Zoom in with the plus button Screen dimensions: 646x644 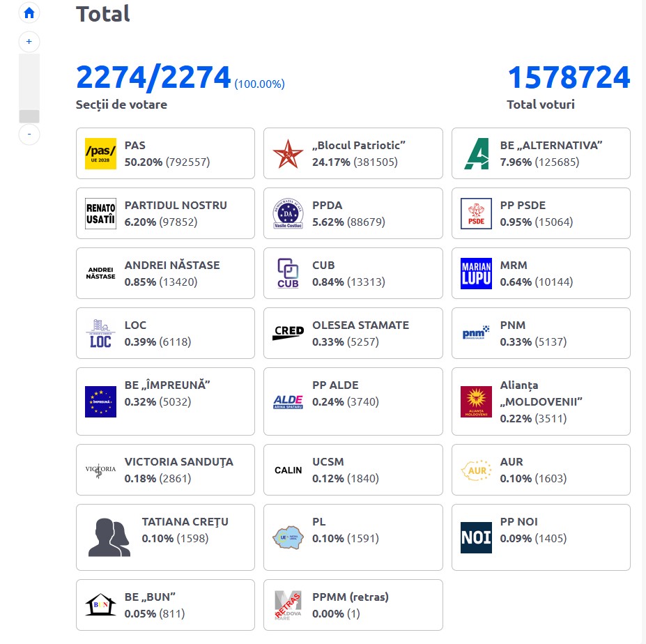tap(29, 42)
